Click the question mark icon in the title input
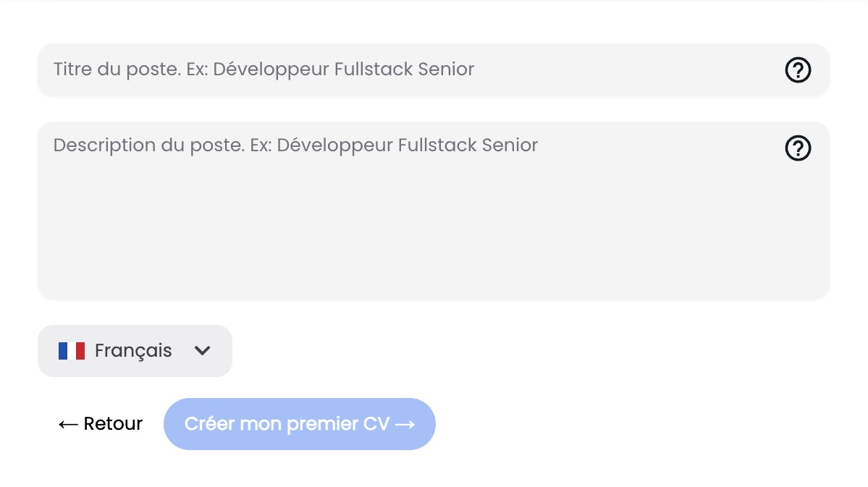The image size is (868, 487). [798, 69]
